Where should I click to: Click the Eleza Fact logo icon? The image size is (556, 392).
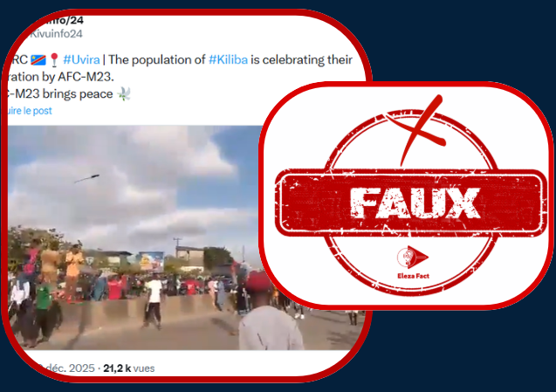[412, 258]
